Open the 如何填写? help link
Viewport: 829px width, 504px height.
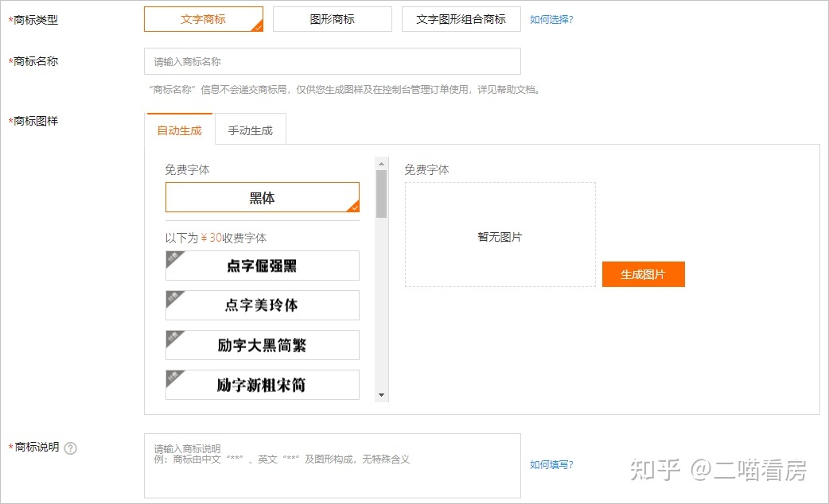[551, 464]
